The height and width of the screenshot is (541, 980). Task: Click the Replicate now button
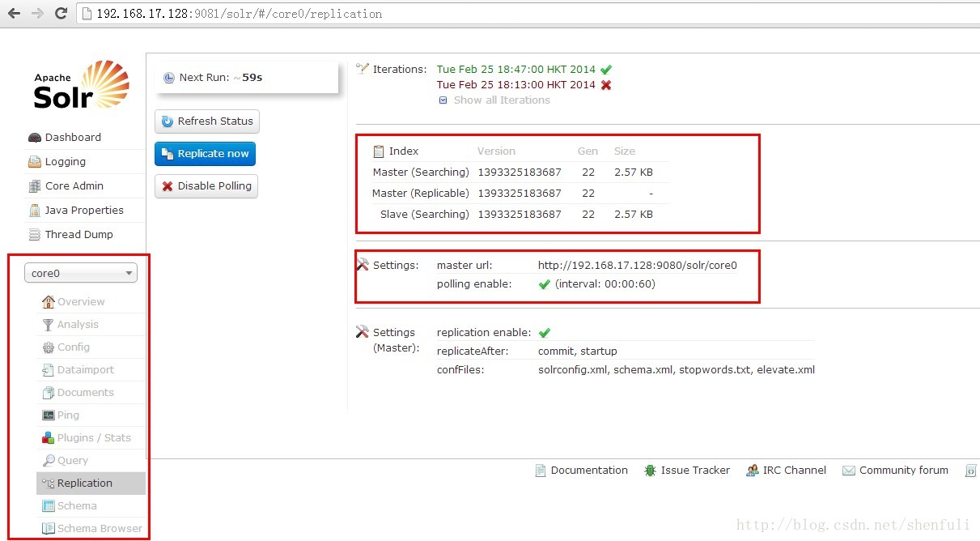click(205, 154)
